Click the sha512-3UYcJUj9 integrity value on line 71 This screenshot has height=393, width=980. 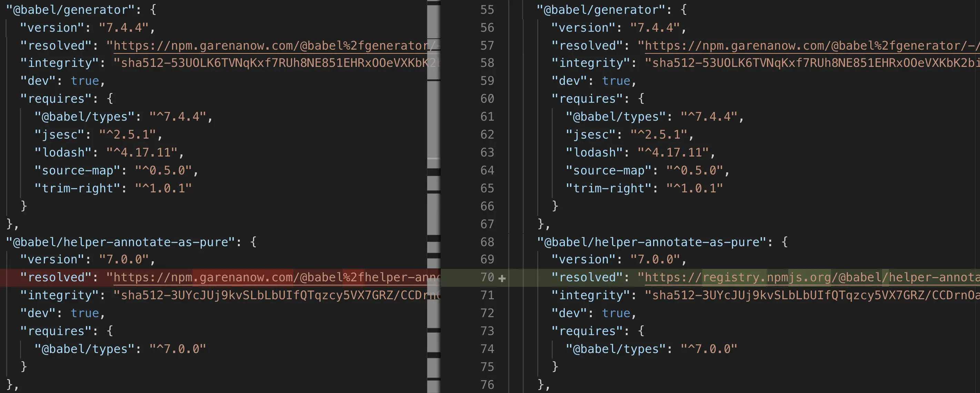coord(812,295)
